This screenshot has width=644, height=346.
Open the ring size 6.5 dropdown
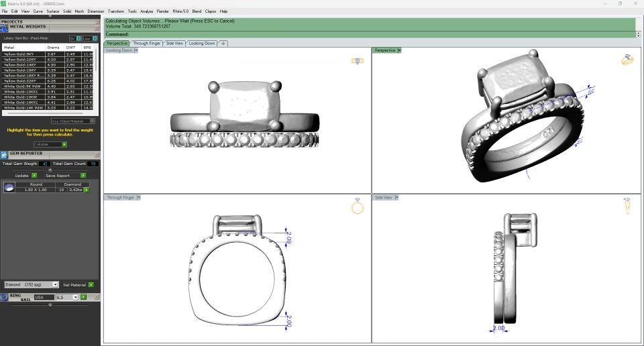(x=75, y=296)
